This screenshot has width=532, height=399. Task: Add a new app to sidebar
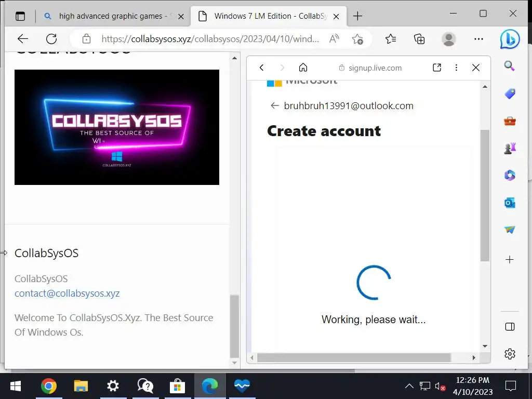coord(510,260)
